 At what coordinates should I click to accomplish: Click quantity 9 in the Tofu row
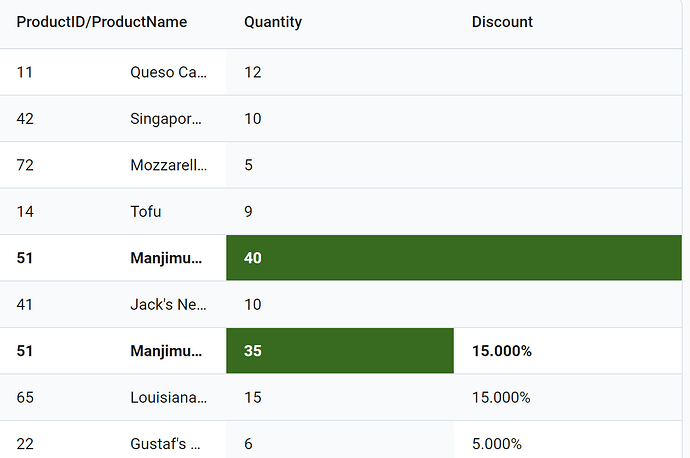point(249,212)
